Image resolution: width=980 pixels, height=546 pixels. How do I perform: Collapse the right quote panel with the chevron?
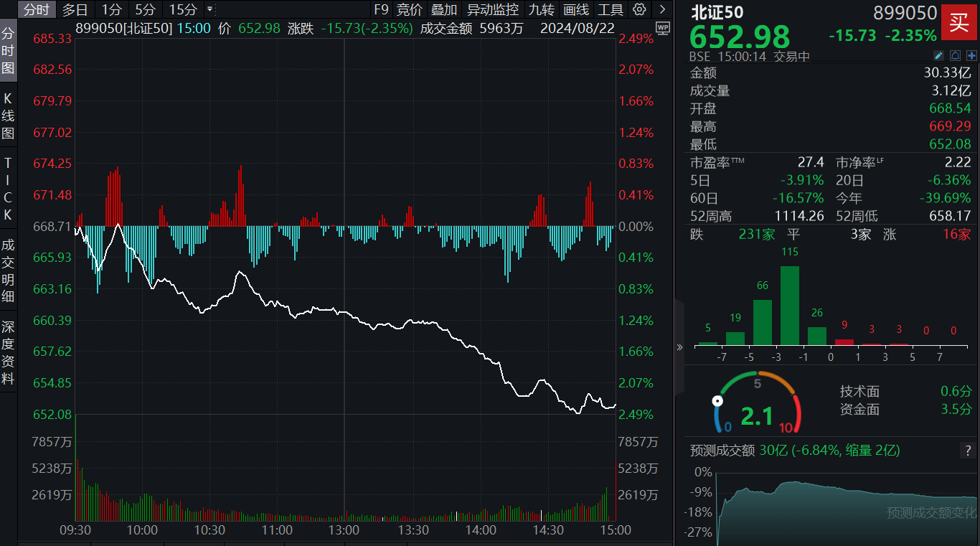(x=679, y=346)
